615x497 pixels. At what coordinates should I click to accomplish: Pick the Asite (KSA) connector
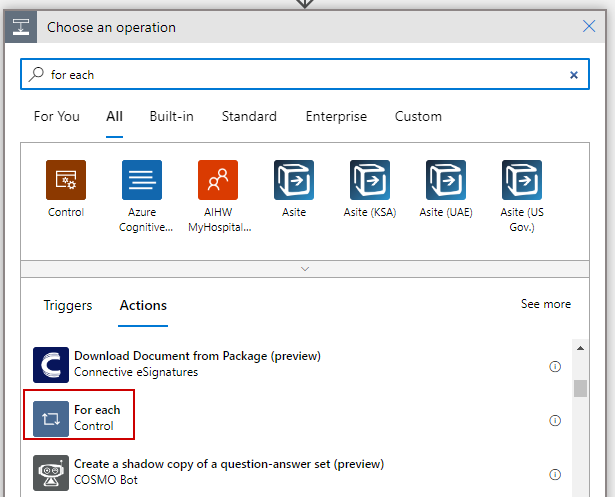(x=369, y=181)
